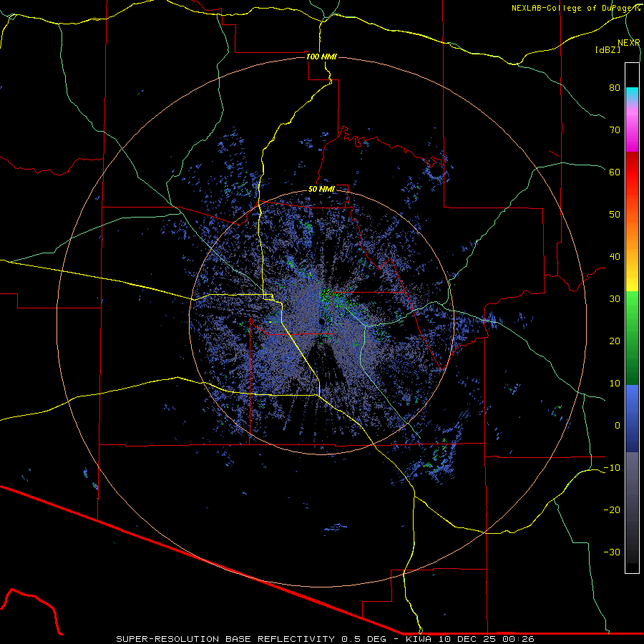Click the 10 dBZ scale label
The height and width of the screenshot is (644, 644).
[x=615, y=384]
